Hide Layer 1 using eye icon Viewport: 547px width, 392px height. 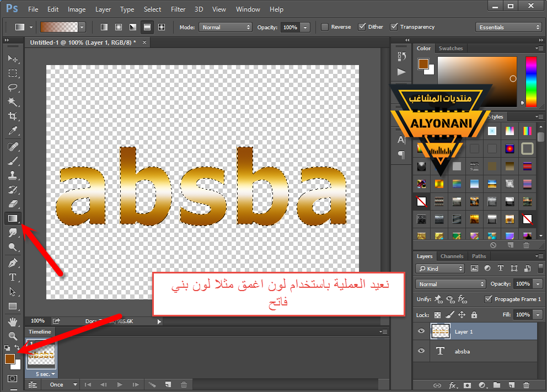coord(421,331)
